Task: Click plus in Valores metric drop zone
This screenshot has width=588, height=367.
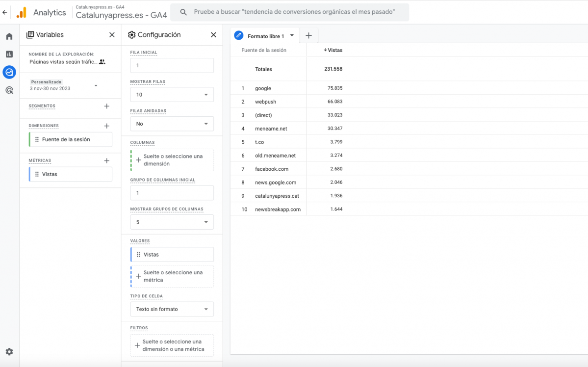Action: tap(138, 277)
